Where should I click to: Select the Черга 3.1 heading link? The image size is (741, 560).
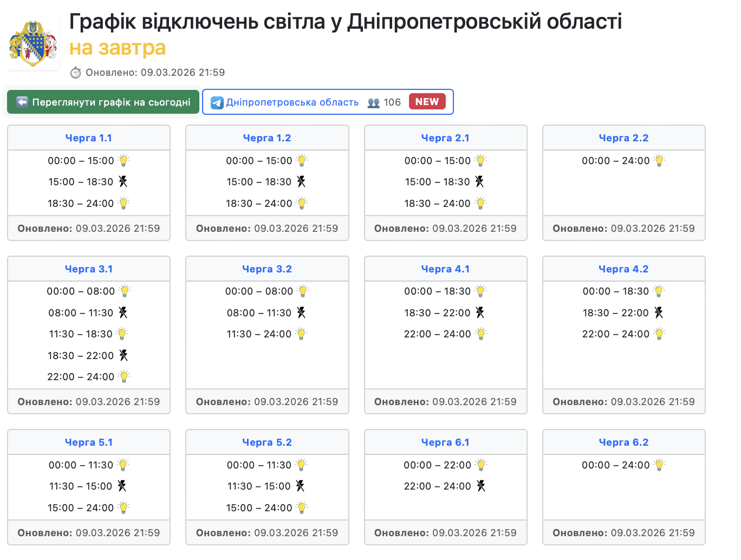click(88, 269)
